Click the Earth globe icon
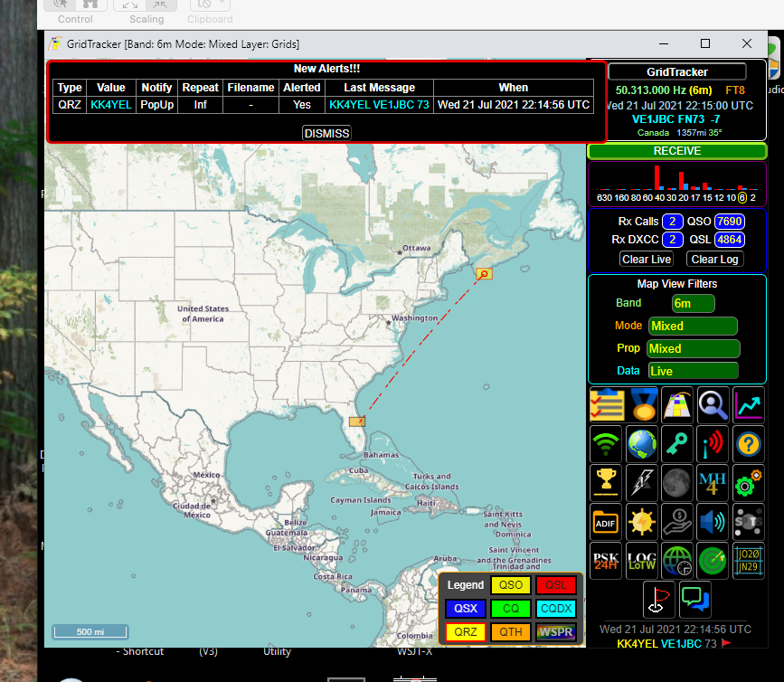 pyautogui.click(x=642, y=444)
